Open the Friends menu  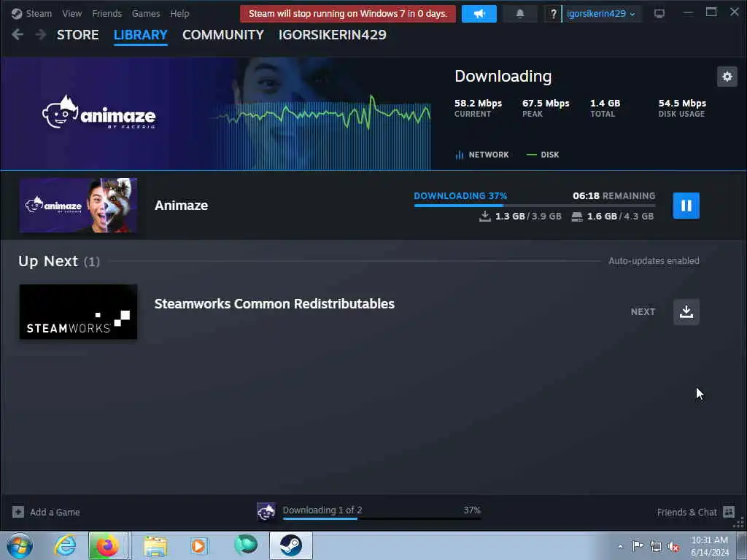(107, 13)
